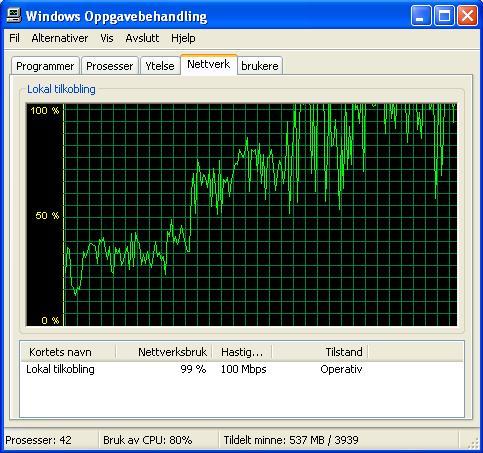This screenshot has height=453, width=483.
Task: Select the Lokal tilkobling adapter row
Action: click(x=242, y=369)
